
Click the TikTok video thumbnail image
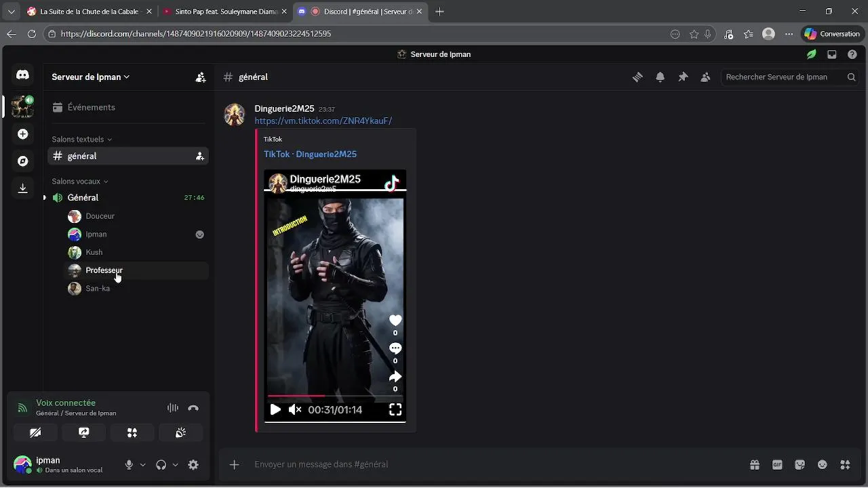coord(335,296)
